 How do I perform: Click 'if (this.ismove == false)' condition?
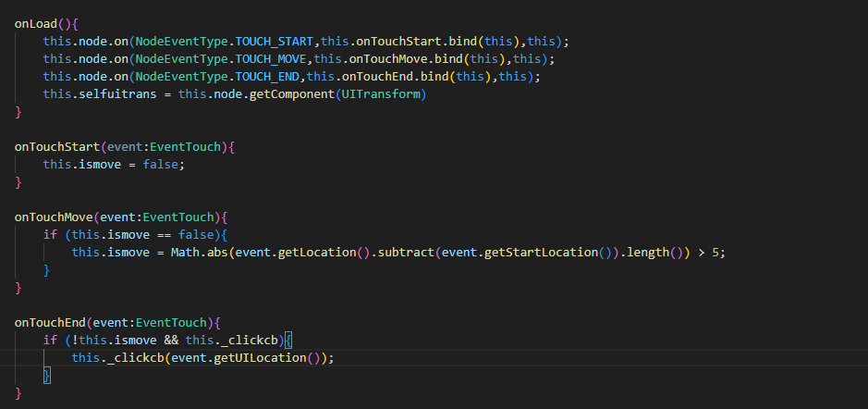pos(132,235)
